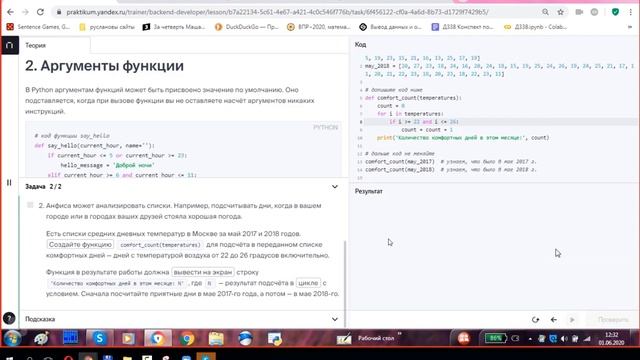The height and width of the screenshot is (360, 640).
Task: Click the paint palette icon on the taskbar
Action: pos(41,338)
